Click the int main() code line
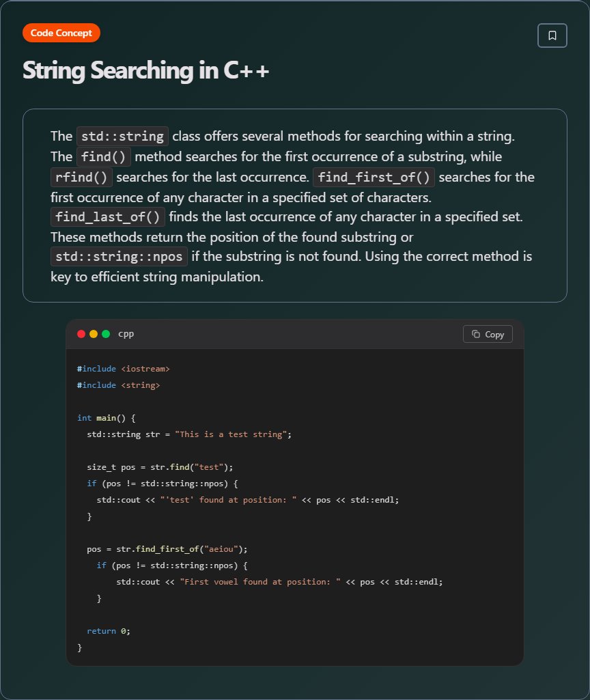 click(107, 418)
